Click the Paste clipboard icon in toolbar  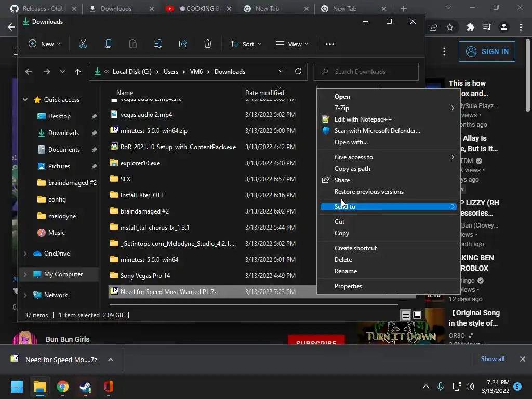point(133,44)
